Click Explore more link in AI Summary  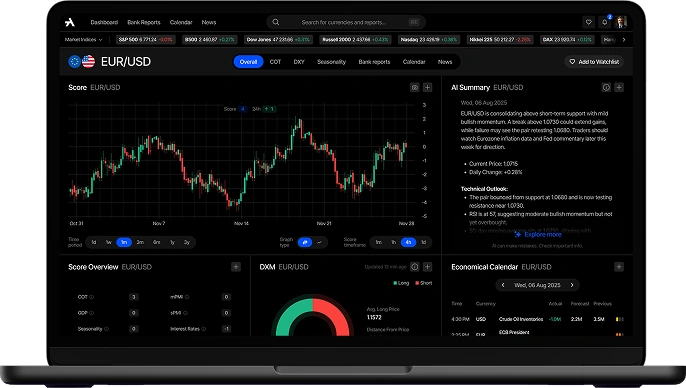click(538, 235)
